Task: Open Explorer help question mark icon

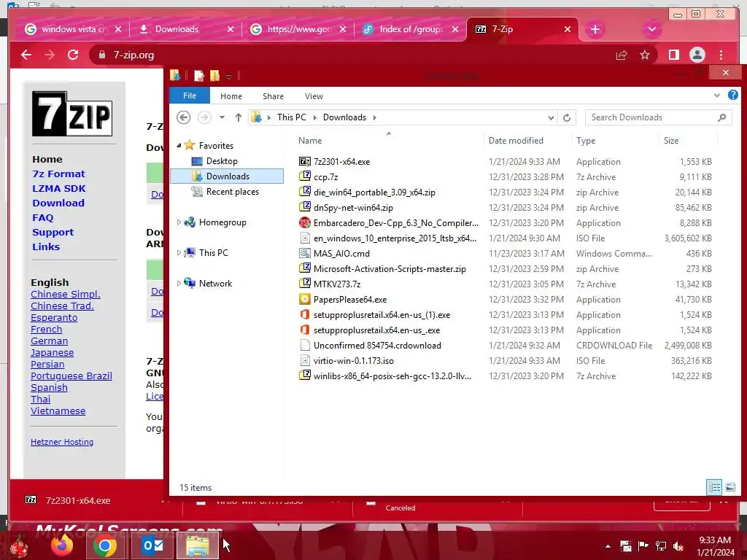Action: tap(732, 96)
